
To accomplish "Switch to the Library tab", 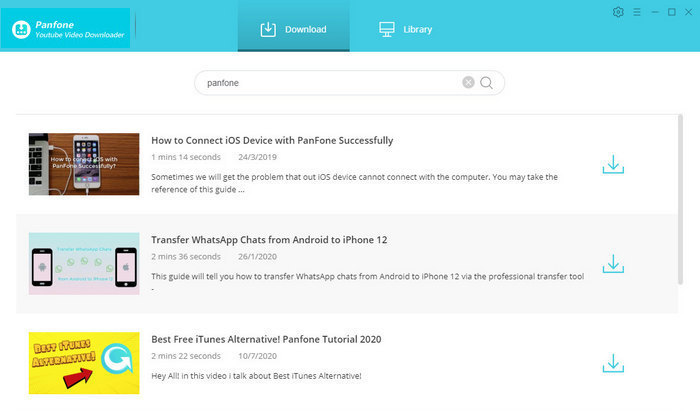I will [x=405, y=29].
